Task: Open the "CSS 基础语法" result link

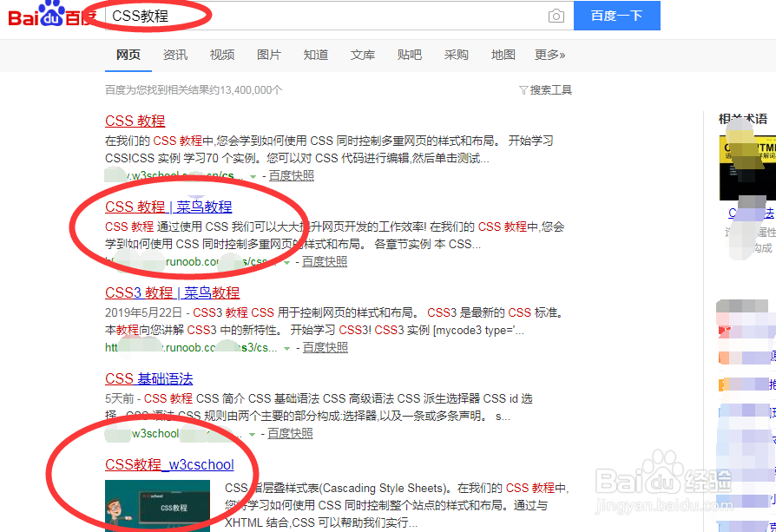Action: click(148, 378)
